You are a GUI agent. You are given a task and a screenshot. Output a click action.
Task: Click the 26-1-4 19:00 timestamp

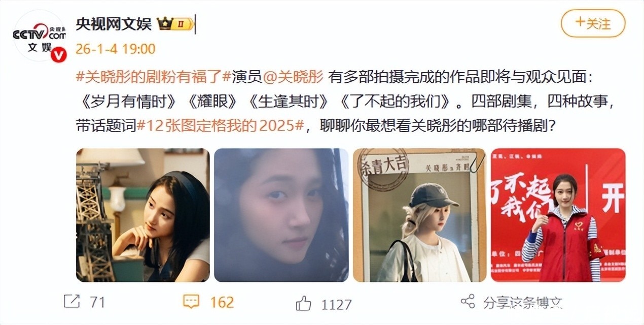click(116, 49)
